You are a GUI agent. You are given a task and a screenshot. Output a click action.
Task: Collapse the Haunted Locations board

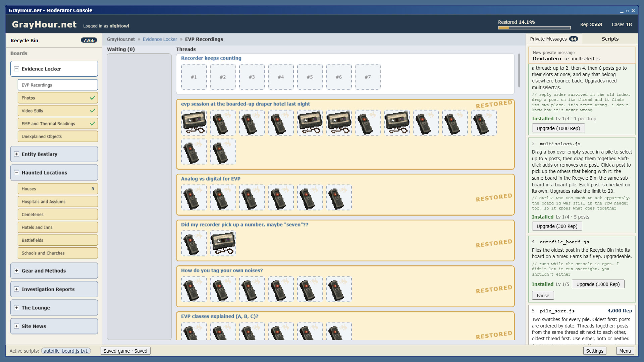pos(16,173)
